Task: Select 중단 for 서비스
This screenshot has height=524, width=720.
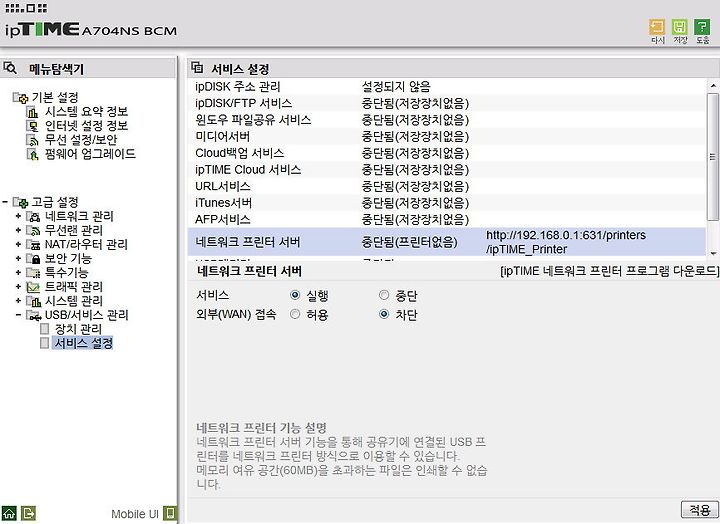Action: point(384,295)
